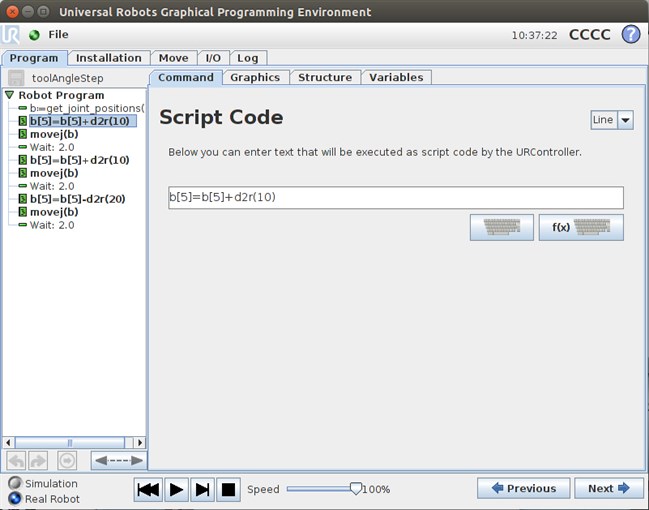
Task: Adjust the Speed slider handle
Action: [x=356, y=489]
